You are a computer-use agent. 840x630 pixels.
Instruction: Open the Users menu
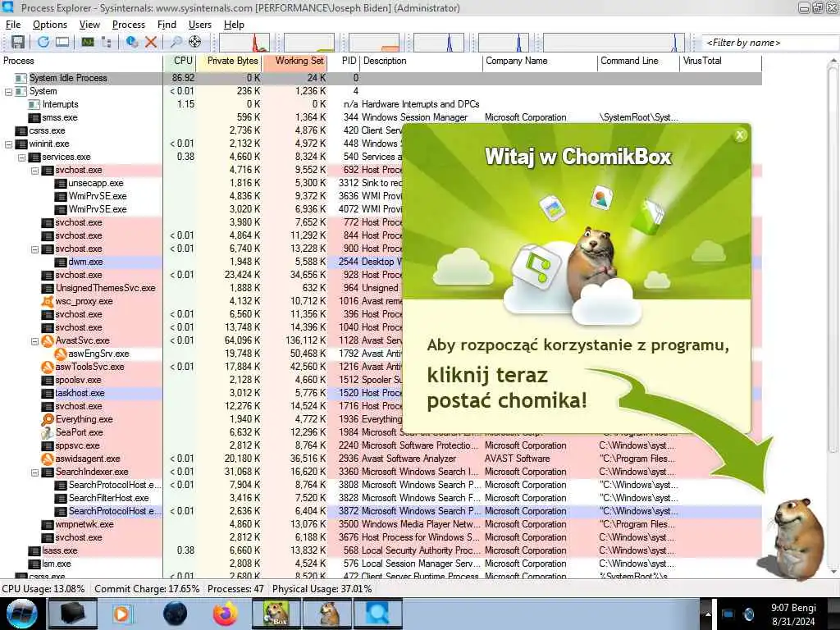click(200, 25)
